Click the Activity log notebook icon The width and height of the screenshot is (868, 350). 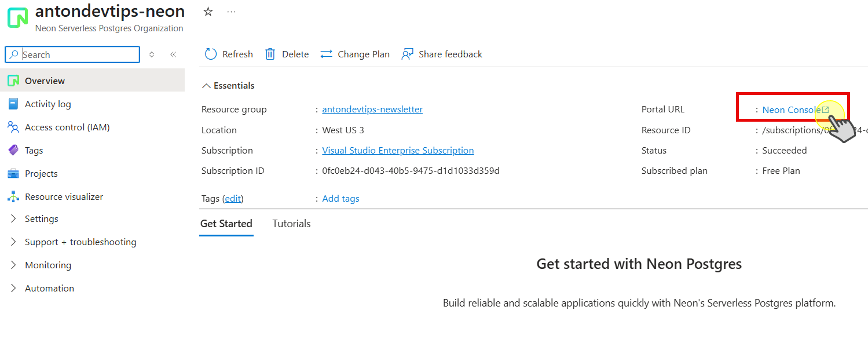13,104
